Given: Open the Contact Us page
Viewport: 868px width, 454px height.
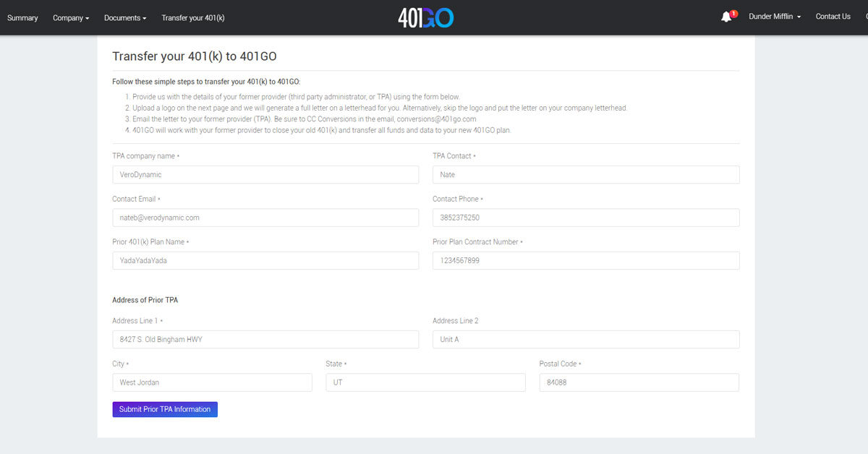Looking at the screenshot, I should pos(833,17).
